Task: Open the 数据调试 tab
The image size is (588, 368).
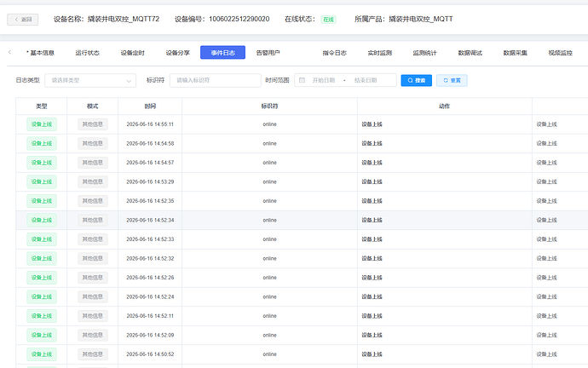Action: click(x=470, y=53)
